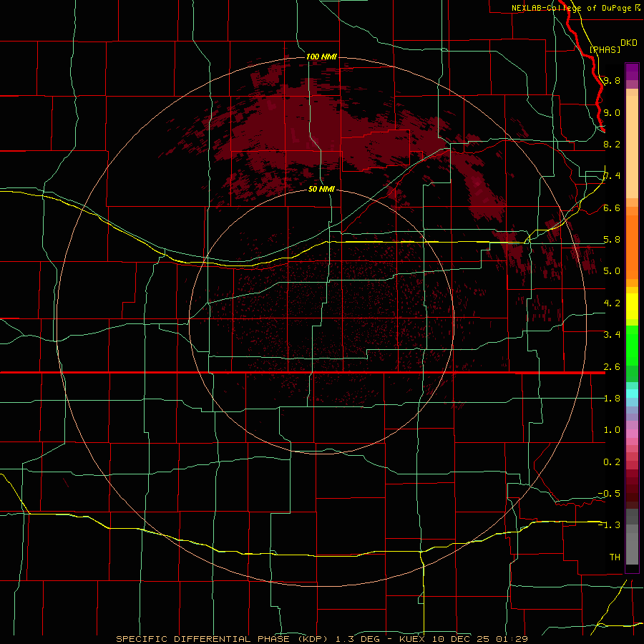The image size is (644, 644).
Task: Pick the cyan band on the color scale
Action: pos(632,394)
